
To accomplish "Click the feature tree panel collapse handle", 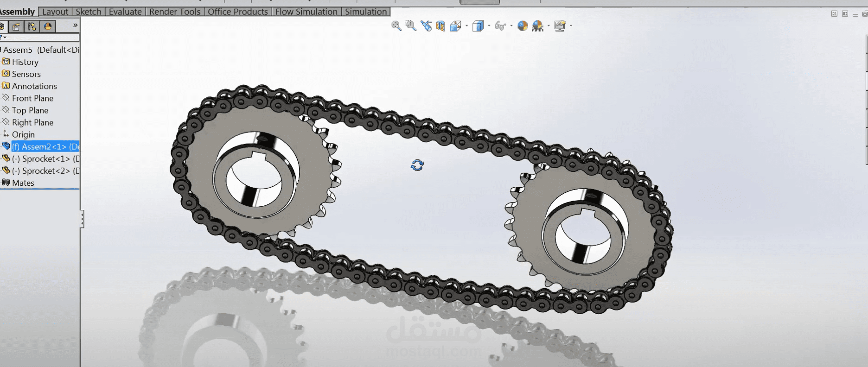I will coord(82,219).
